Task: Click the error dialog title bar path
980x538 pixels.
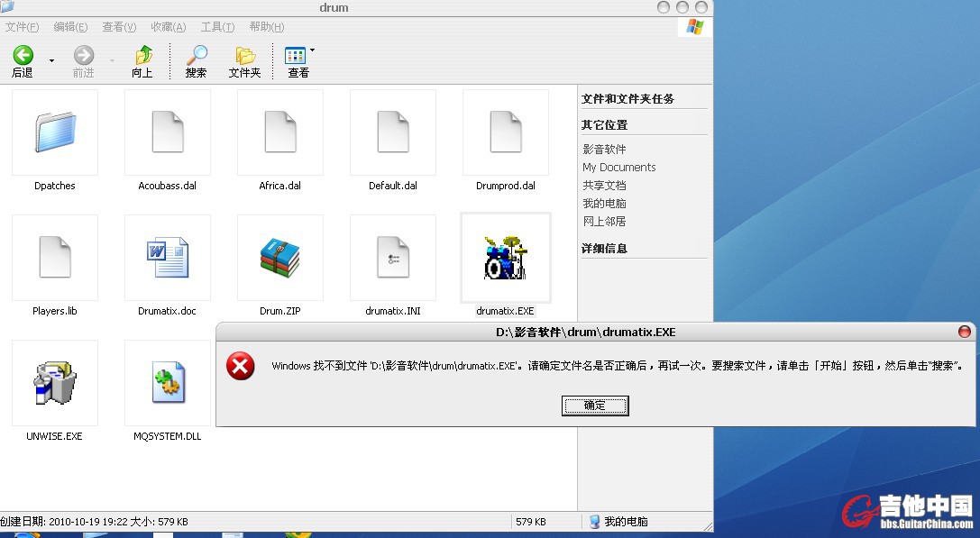Action: (586, 333)
